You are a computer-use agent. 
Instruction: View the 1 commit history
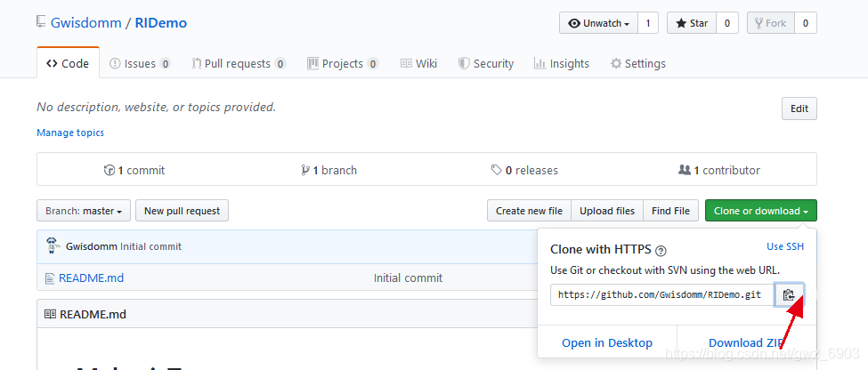click(x=134, y=171)
